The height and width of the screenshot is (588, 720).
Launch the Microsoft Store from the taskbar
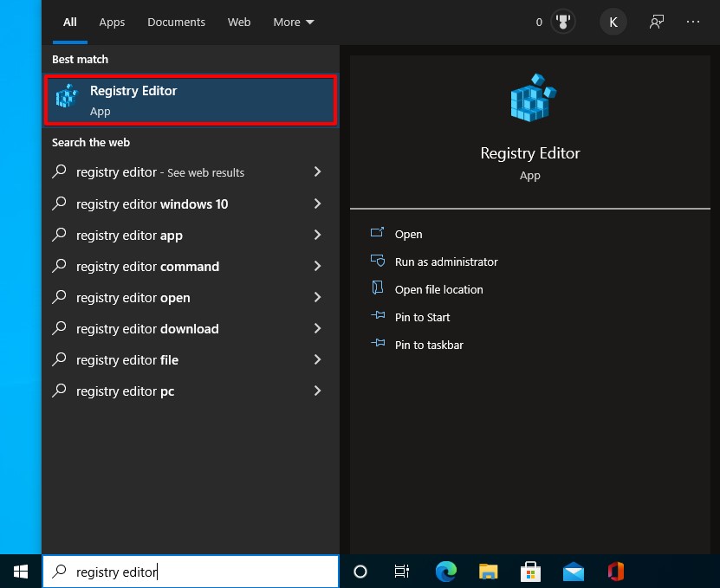[530, 572]
